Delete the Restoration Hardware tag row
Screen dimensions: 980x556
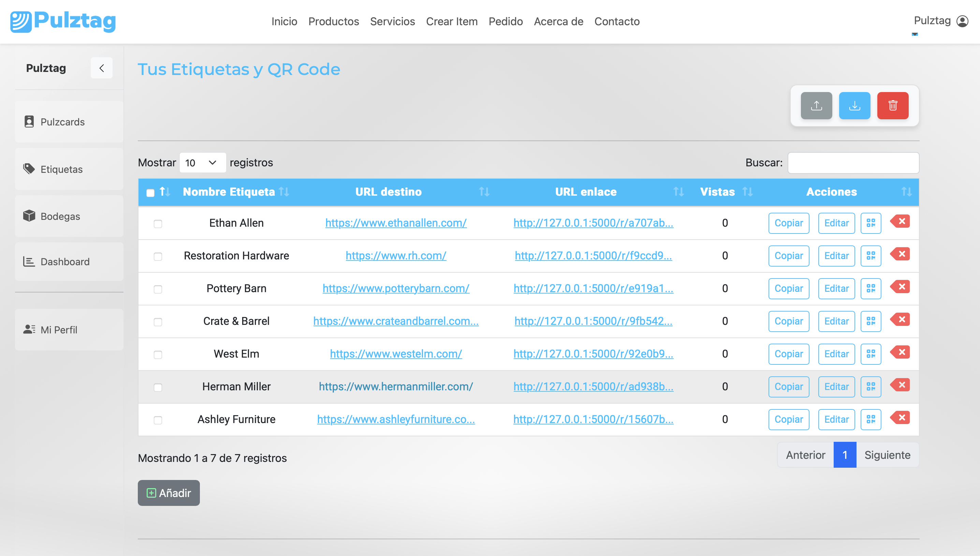[900, 254]
